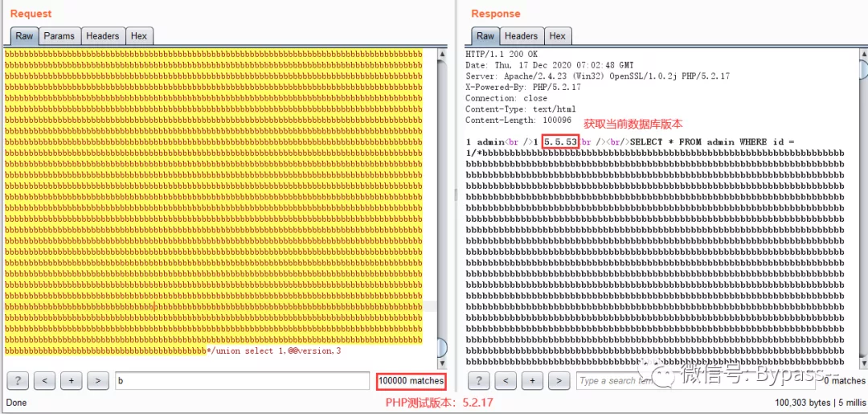Open the Response Headers tab
This screenshot has width=868, height=414.
click(x=521, y=36)
